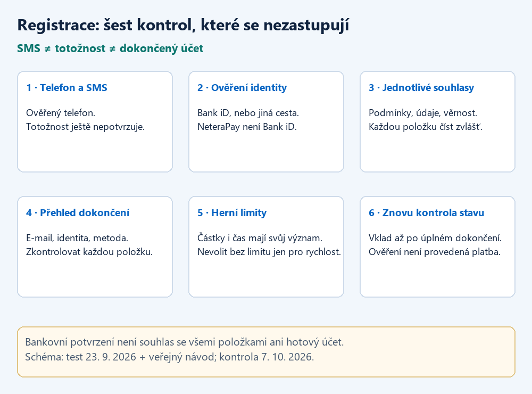
Task: Select the '5 · Herní limity' card heading
Action: 232,212
